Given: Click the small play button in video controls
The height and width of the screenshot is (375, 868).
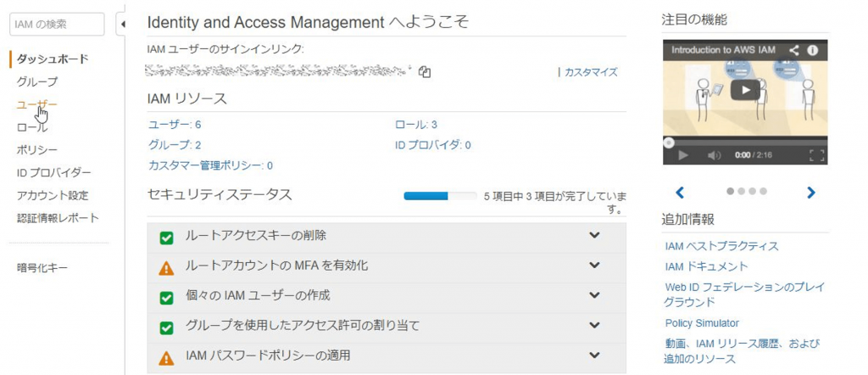Looking at the screenshot, I should pyautogui.click(x=683, y=155).
